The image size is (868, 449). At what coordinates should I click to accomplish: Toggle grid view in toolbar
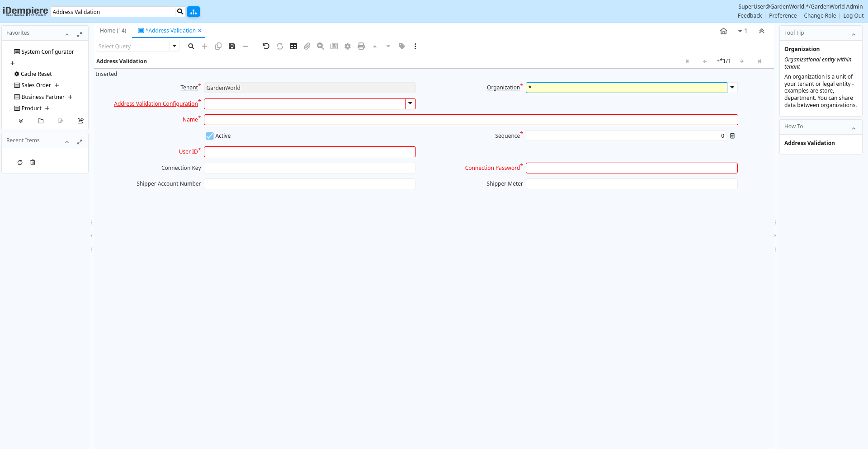pyautogui.click(x=293, y=46)
